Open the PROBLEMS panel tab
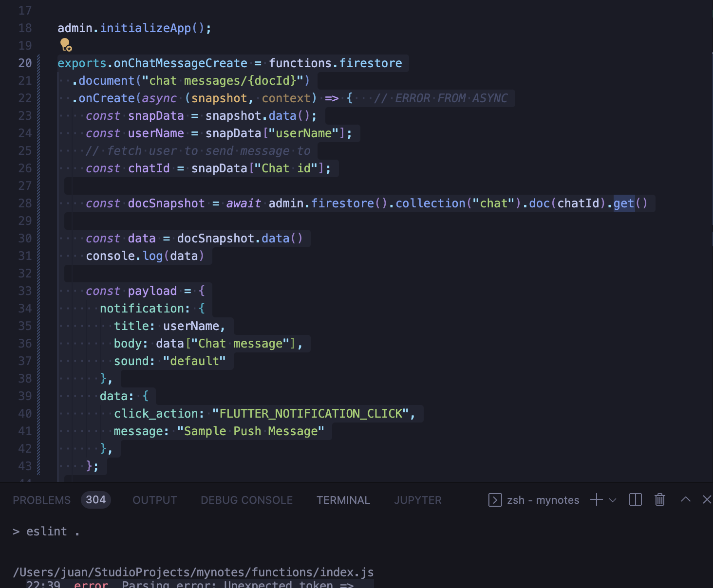Image resolution: width=713 pixels, height=588 pixels. tap(41, 500)
